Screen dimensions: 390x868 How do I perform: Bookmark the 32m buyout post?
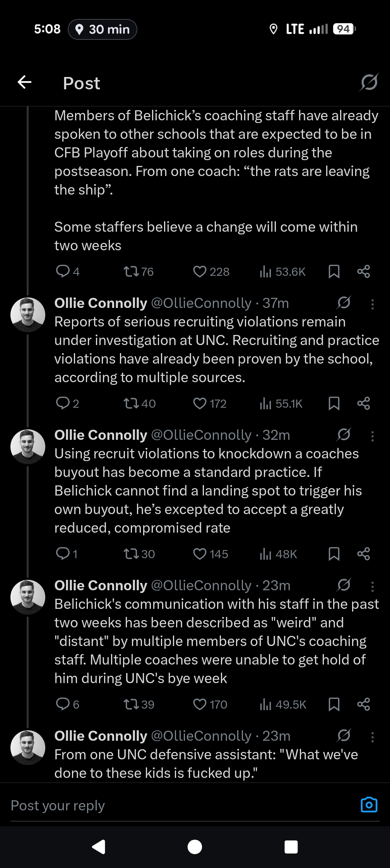pos(334,554)
